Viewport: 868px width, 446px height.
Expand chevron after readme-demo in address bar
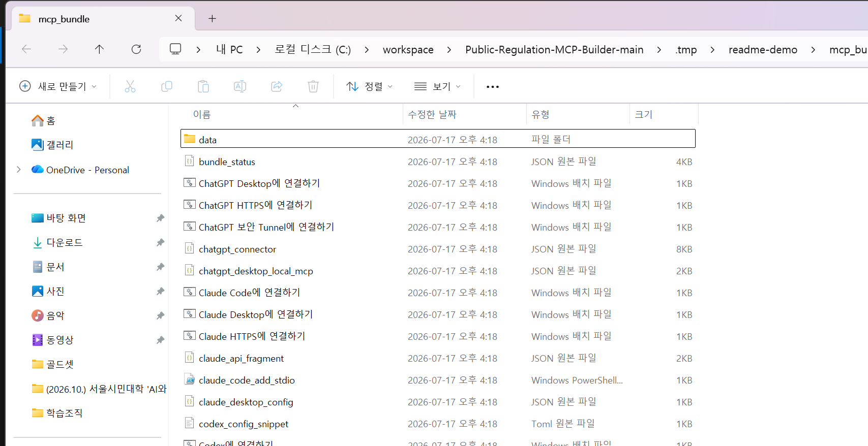click(x=813, y=50)
